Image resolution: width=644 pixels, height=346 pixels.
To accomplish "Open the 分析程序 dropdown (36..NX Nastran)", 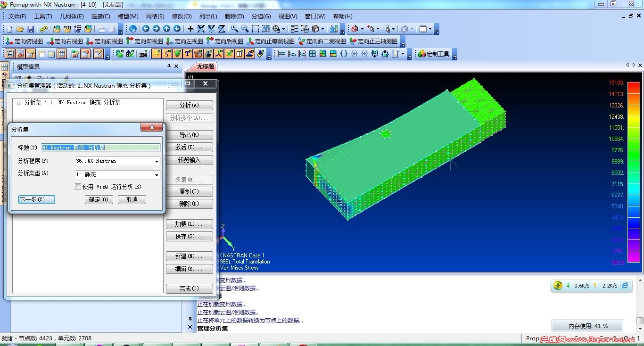I will pyautogui.click(x=157, y=161).
